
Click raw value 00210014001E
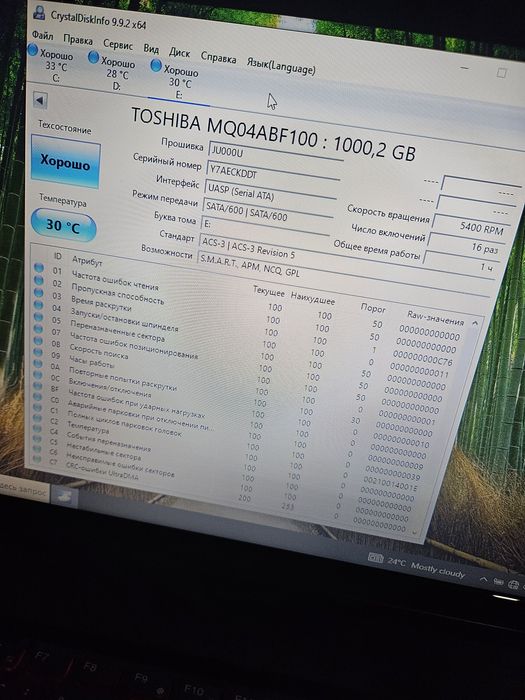pos(391,484)
